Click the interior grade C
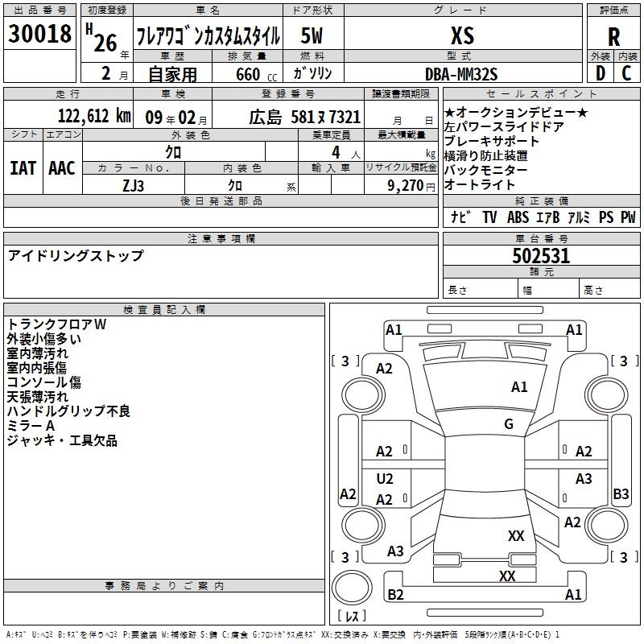644x644 pixels. pos(627,73)
